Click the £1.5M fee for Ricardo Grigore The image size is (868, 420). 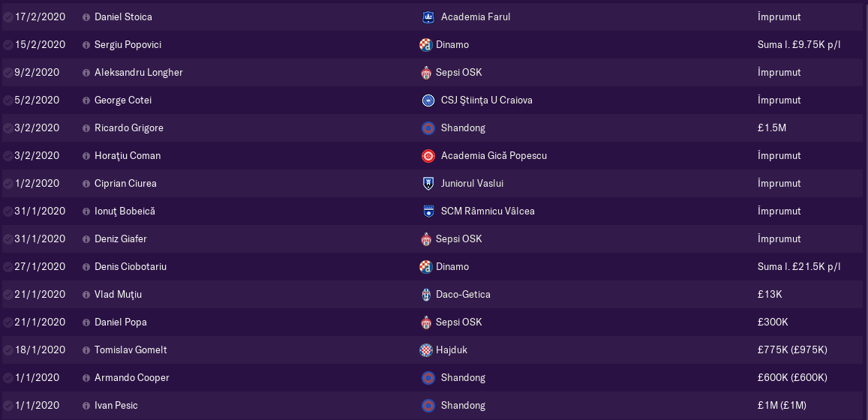pos(772,127)
